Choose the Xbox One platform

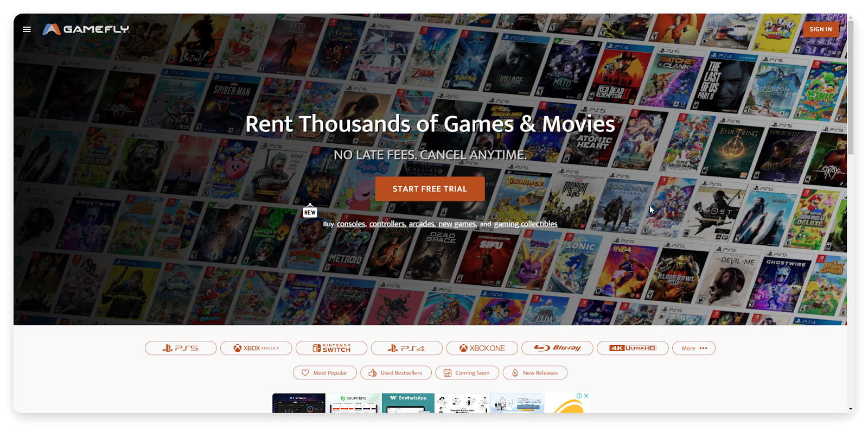click(x=482, y=348)
